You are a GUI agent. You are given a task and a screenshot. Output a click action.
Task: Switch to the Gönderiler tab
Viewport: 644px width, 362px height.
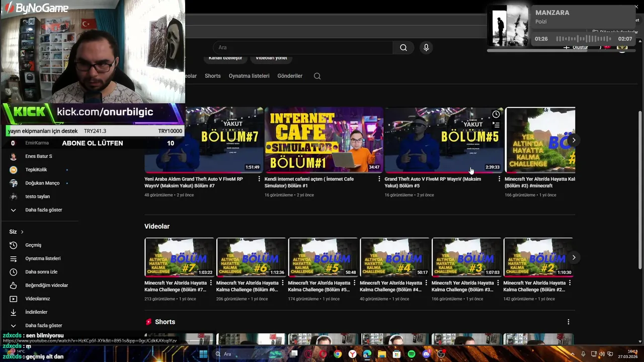[290, 76]
